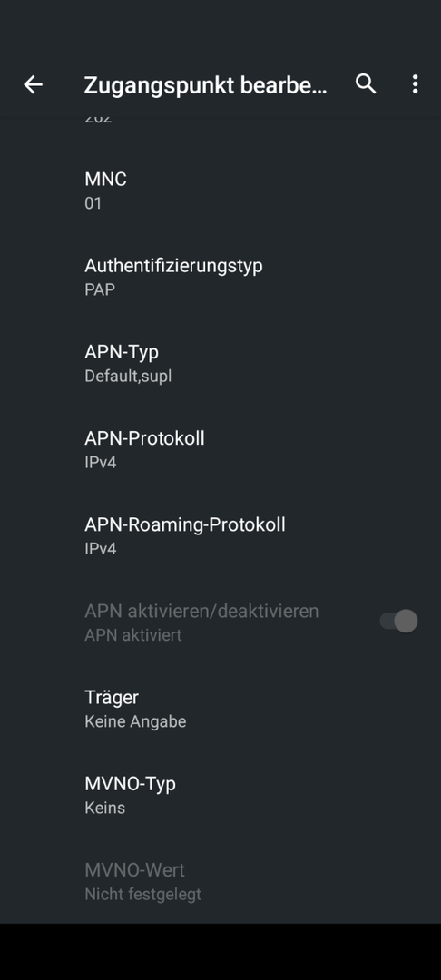Go back using the arrow icon

click(x=33, y=84)
